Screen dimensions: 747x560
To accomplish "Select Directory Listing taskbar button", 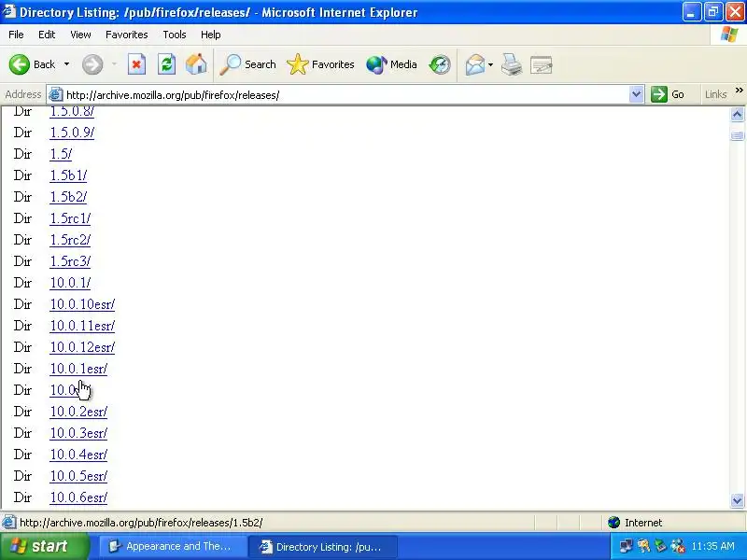I will (x=323, y=547).
